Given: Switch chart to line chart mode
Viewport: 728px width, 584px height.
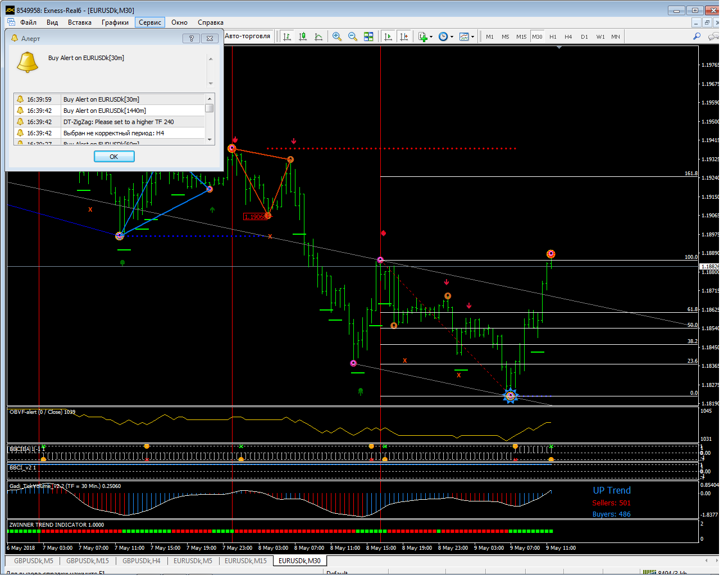Looking at the screenshot, I should pos(319,36).
